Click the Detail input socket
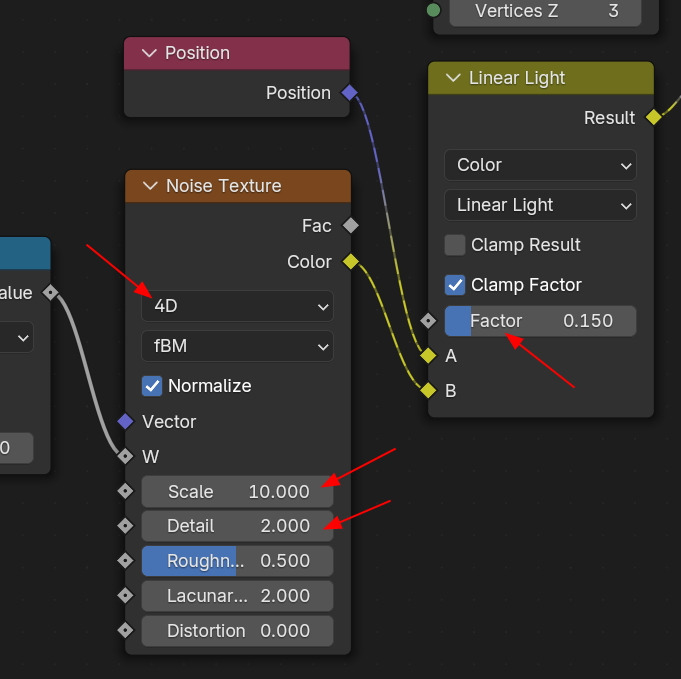Screen dimensions: 681x679 pos(126,526)
